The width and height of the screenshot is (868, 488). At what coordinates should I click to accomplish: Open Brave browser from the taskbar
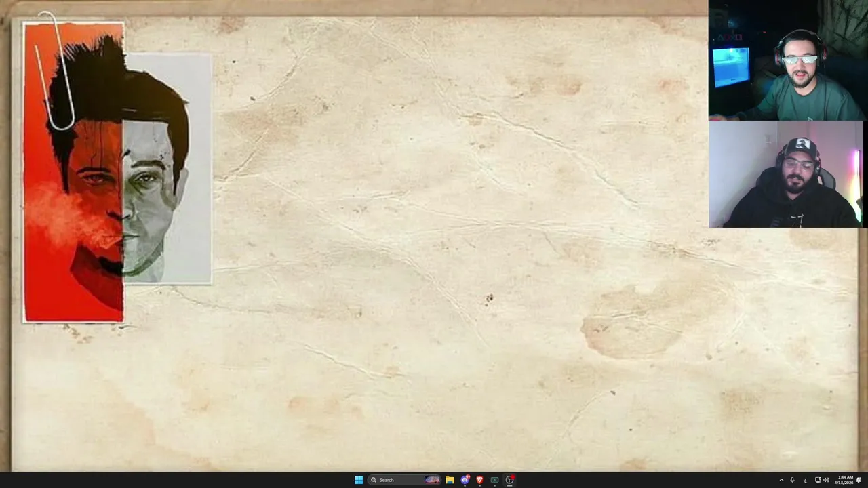click(479, 480)
